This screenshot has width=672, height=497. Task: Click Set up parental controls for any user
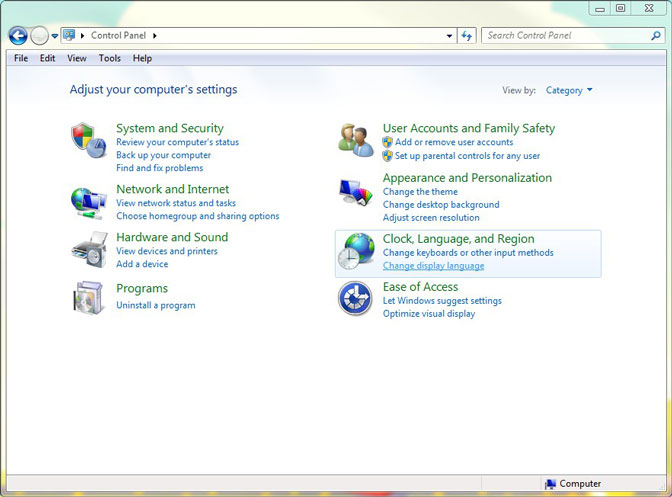pyautogui.click(x=467, y=156)
